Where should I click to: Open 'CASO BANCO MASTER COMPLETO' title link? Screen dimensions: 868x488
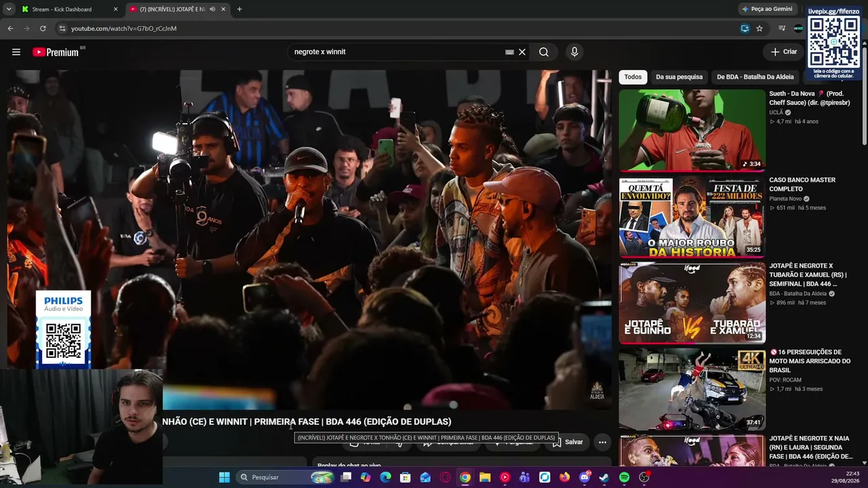[x=802, y=184]
